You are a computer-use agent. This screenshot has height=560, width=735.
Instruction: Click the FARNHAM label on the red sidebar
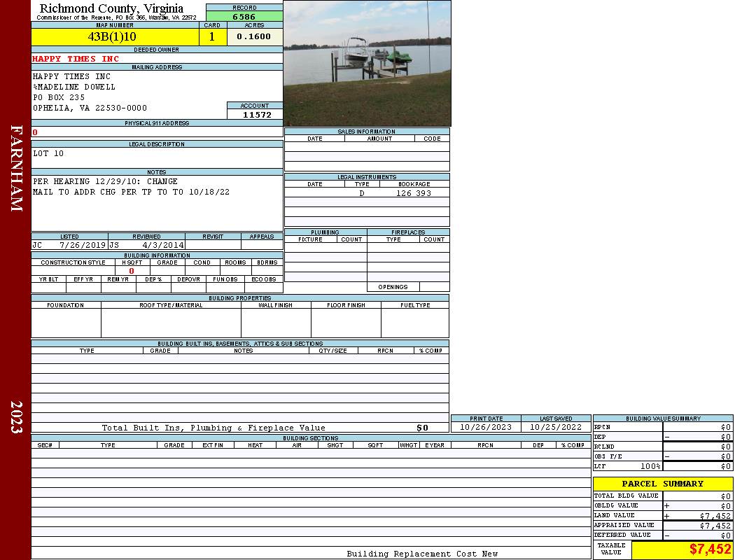click(x=17, y=168)
